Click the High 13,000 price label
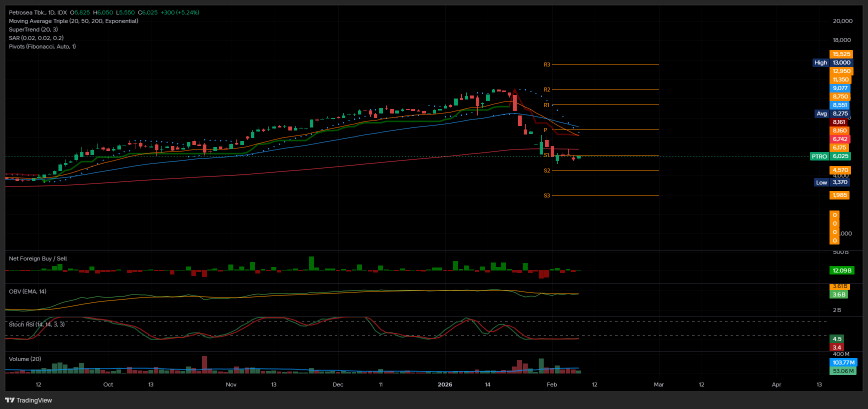This screenshot has height=409, width=868. click(x=832, y=62)
